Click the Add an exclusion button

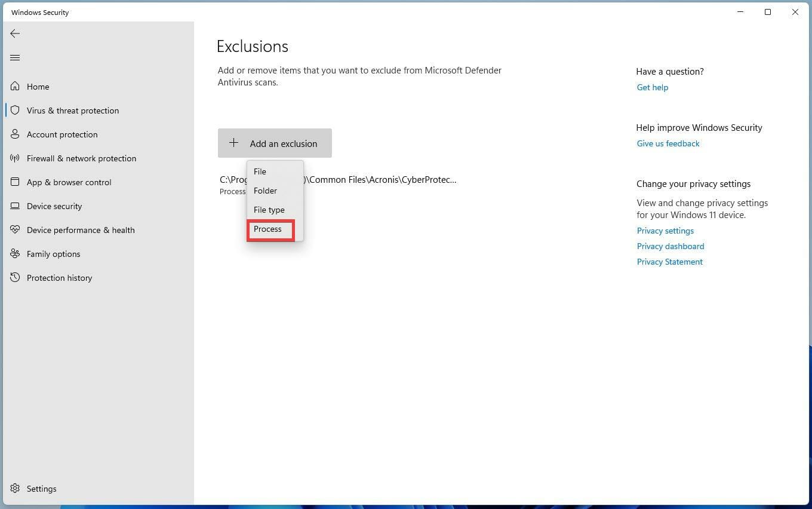pyautogui.click(x=275, y=143)
